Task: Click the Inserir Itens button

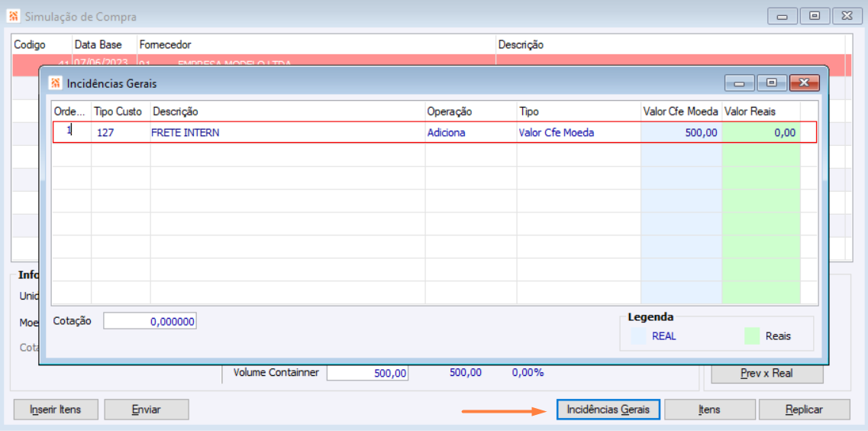Action: (56, 410)
